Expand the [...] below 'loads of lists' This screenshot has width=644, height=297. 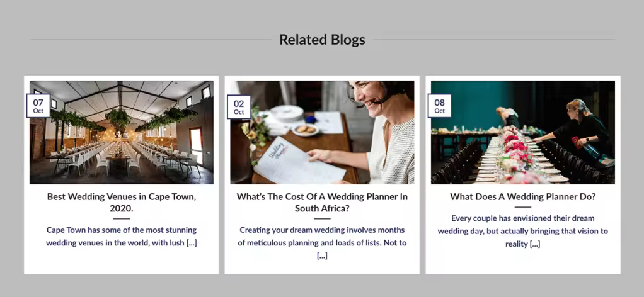[322, 255]
